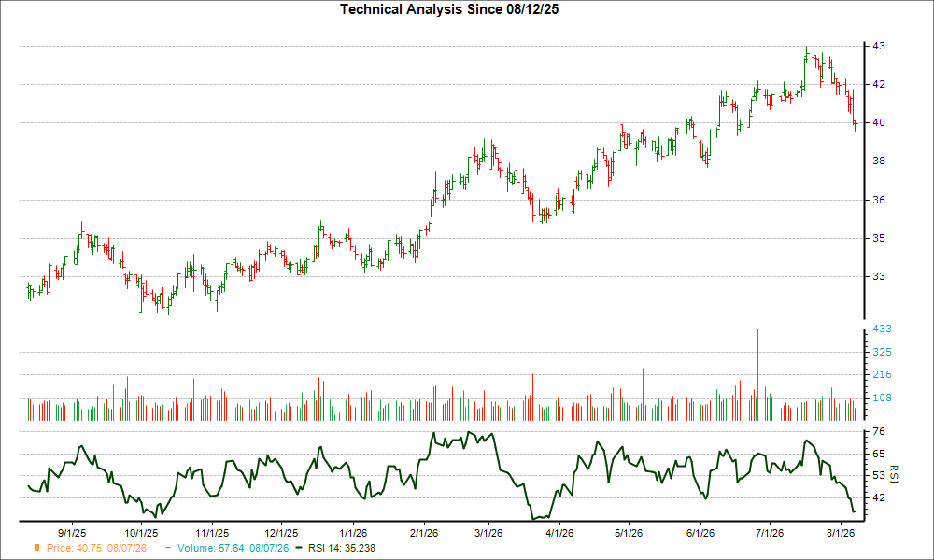Click the price axis label 40
The height and width of the screenshot is (560, 934).
879,122
